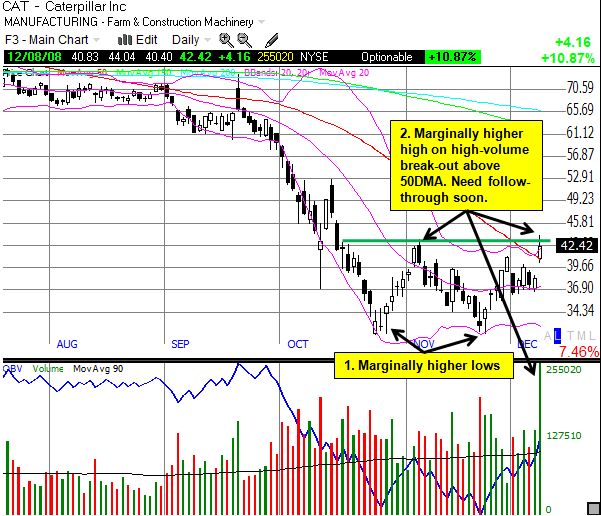Open the Daily time frame dropdown
Viewport: 601px width, 516px height.
(191, 40)
